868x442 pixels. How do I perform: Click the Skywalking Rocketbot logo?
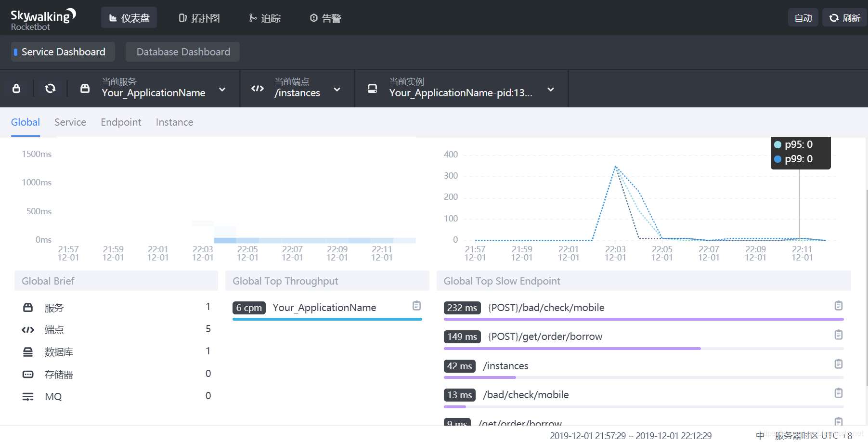(x=43, y=19)
